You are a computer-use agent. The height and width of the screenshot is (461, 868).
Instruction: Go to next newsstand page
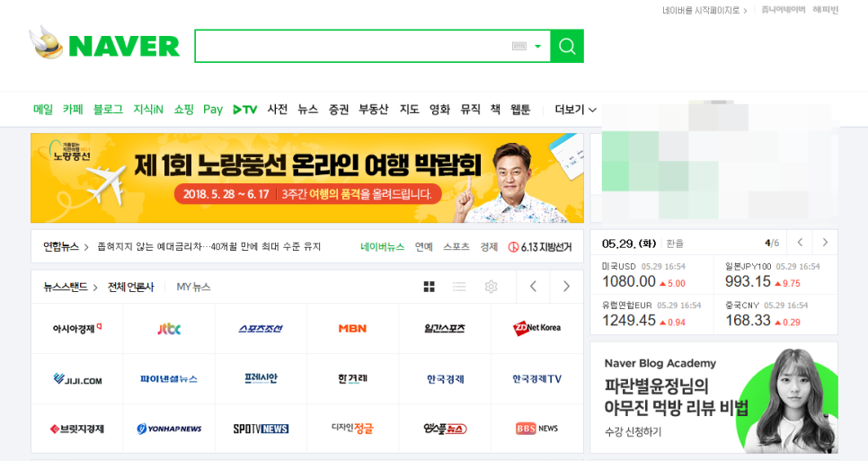click(566, 287)
